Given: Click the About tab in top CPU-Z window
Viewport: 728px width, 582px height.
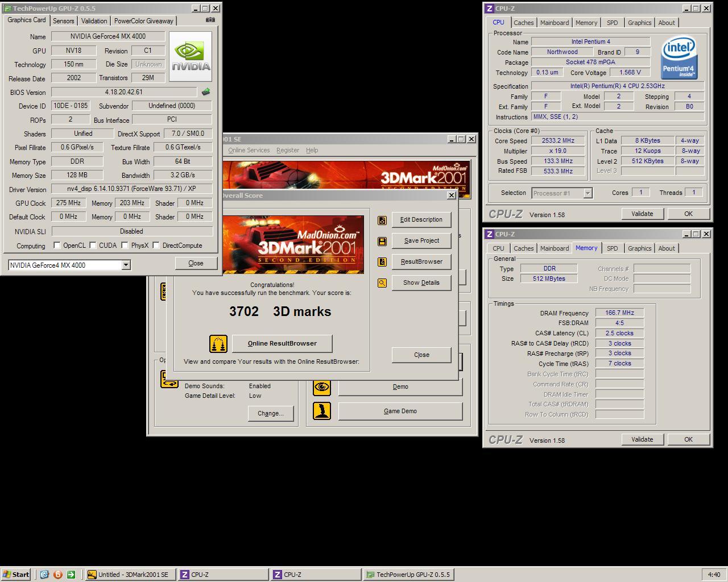Looking at the screenshot, I should (667, 23).
